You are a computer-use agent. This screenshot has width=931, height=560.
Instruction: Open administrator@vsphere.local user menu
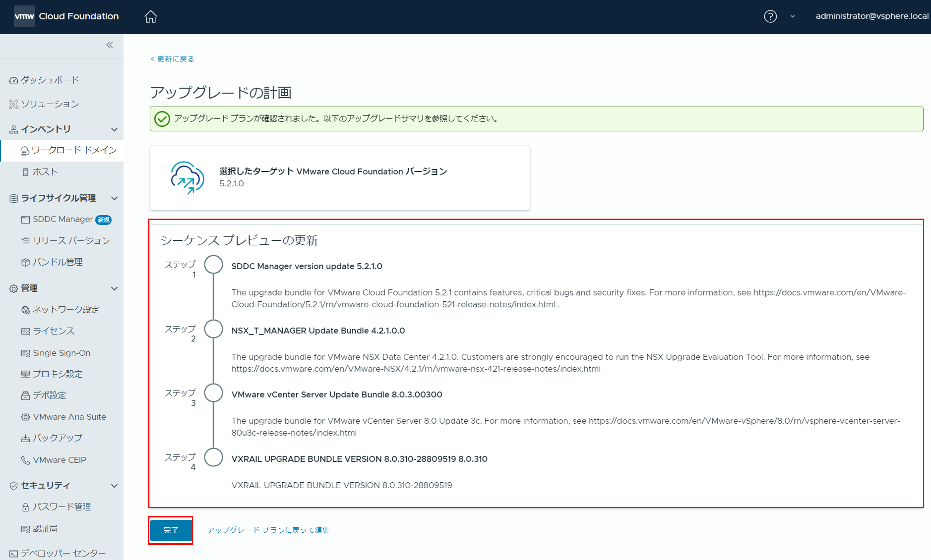click(872, 16)
